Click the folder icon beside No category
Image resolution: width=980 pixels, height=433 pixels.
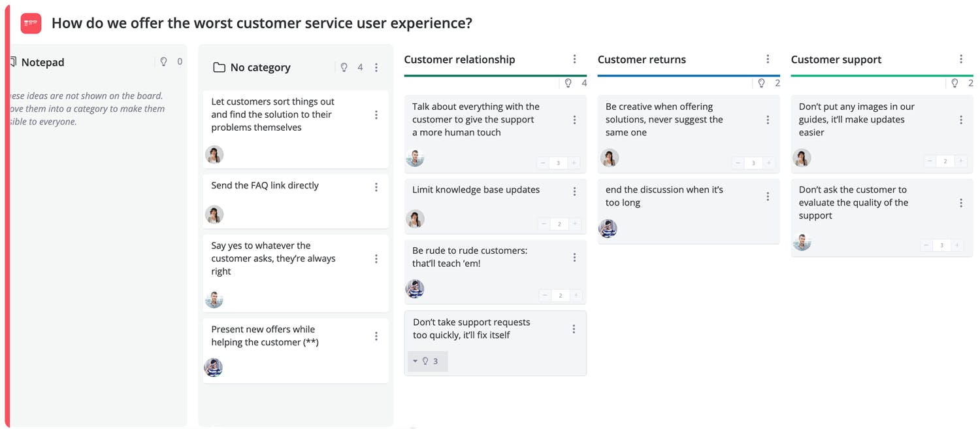point(219,67)
